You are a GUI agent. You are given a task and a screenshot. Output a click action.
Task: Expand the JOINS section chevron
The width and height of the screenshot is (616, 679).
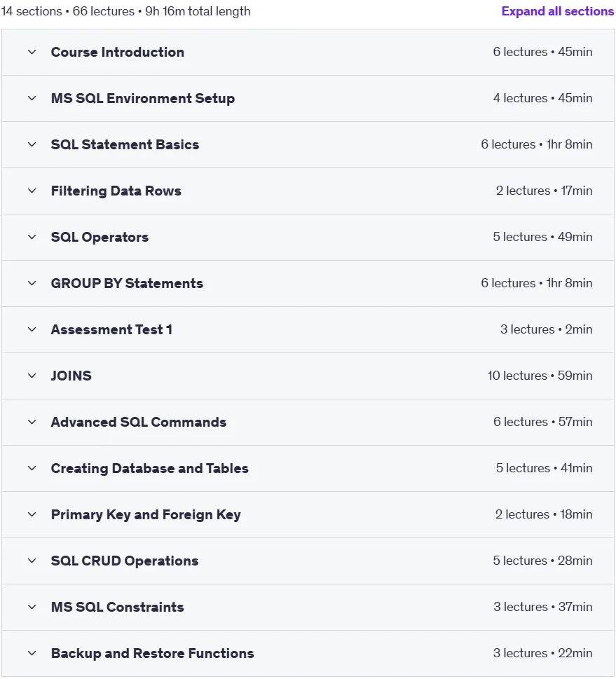tap(32, 376)
